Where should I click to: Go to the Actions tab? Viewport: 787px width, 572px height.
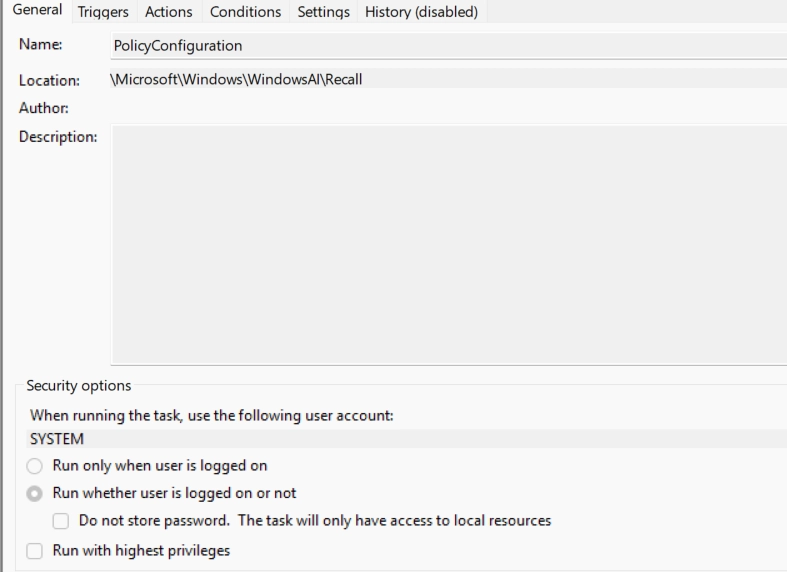point(168,12)
